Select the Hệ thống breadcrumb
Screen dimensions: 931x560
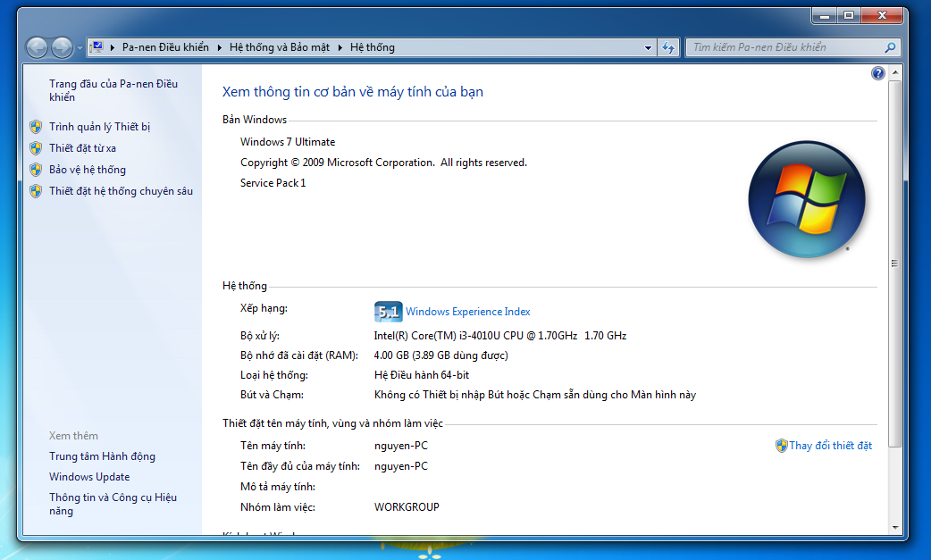[x=373, y=47]
